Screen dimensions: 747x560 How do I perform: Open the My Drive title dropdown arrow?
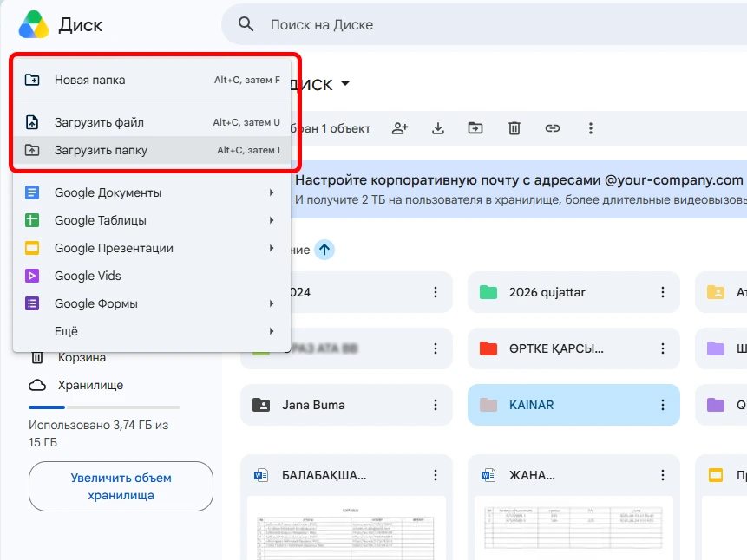click(x=345, y=84)
